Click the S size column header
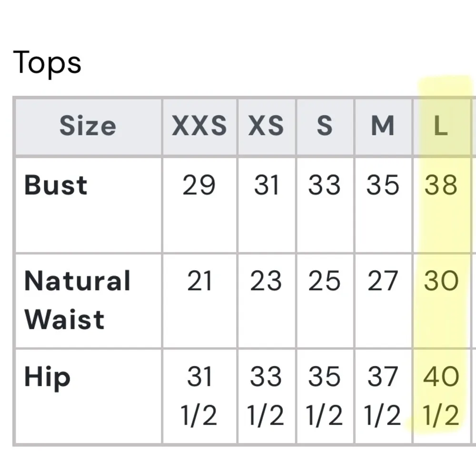The height and width of the screenshot is (476, 476). (325, 126)
